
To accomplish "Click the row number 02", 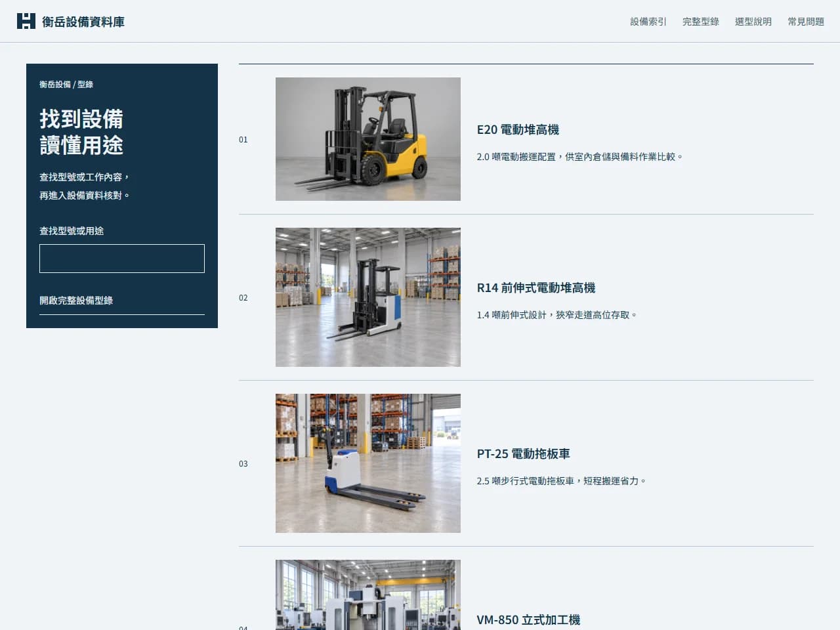I will (243, 298).
